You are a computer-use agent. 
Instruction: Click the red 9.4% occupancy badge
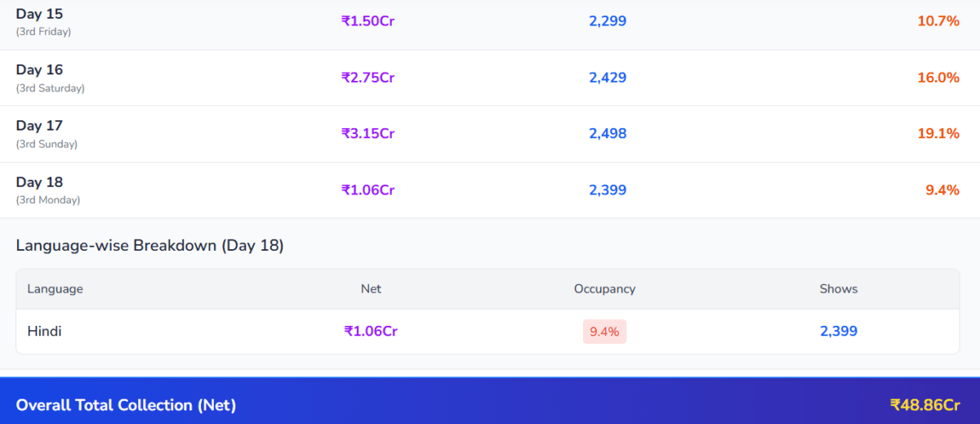pyautogui.click(x=604, y=332)
